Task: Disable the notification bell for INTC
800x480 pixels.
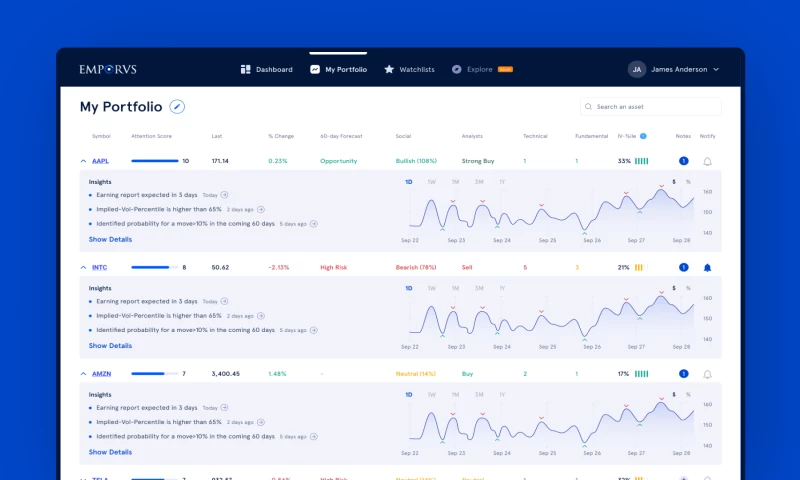Action: click(x=708, y=268)
